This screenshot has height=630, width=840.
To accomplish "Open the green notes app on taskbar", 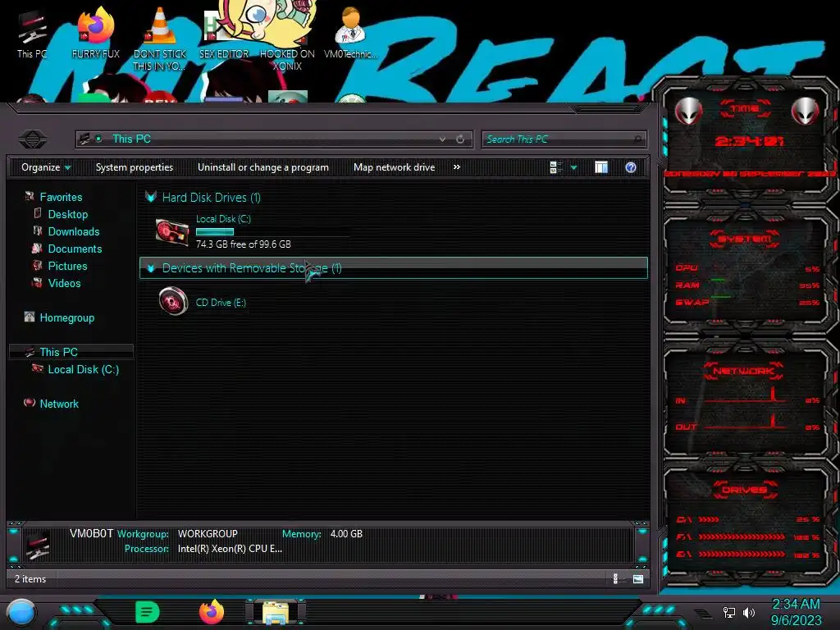I will (x=148, y=612).
